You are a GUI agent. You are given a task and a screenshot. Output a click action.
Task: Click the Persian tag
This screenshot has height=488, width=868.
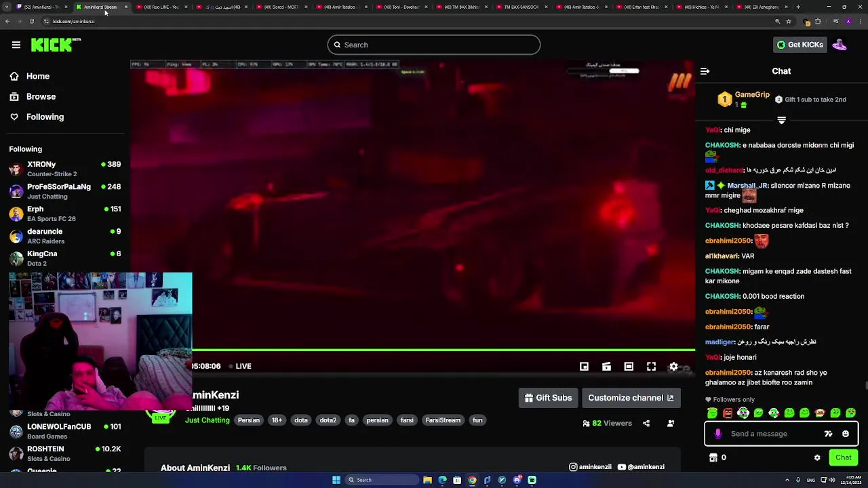248,420
